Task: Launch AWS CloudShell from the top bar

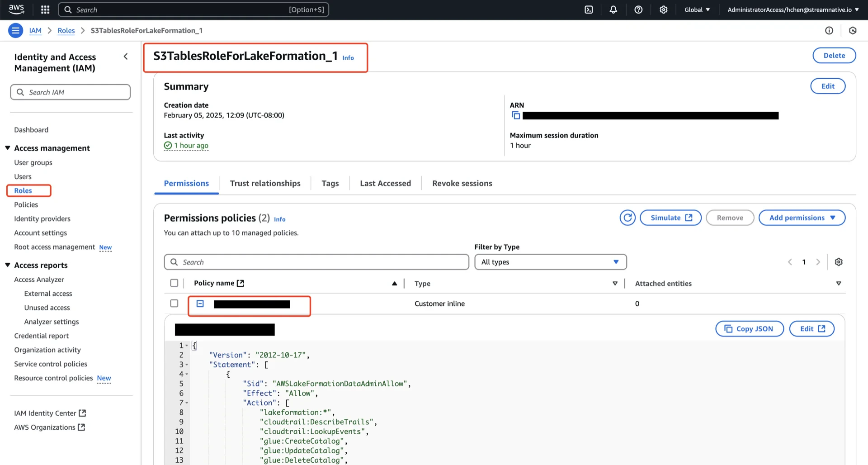Action: [x=589, y=9]
